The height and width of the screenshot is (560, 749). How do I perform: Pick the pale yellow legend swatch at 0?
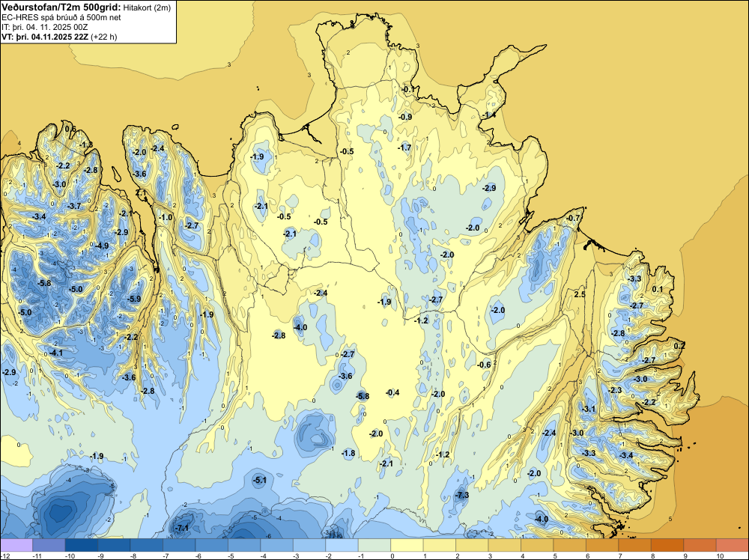point(407,545)
